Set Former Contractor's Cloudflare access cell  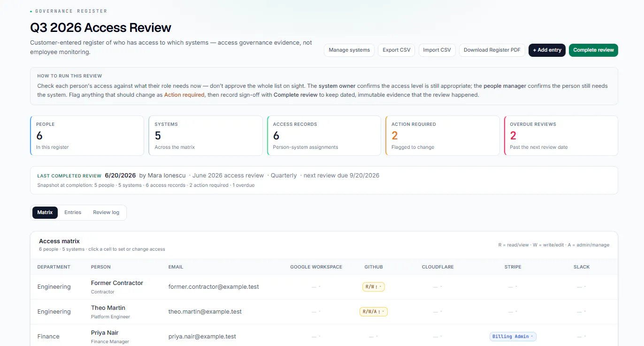pos(437,286)
